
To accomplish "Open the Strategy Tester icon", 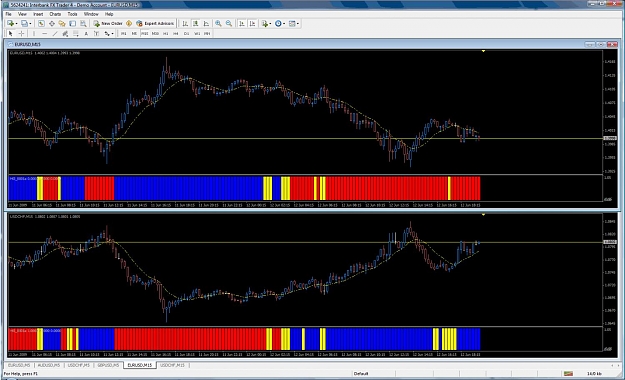I will [x=83, y=24].
